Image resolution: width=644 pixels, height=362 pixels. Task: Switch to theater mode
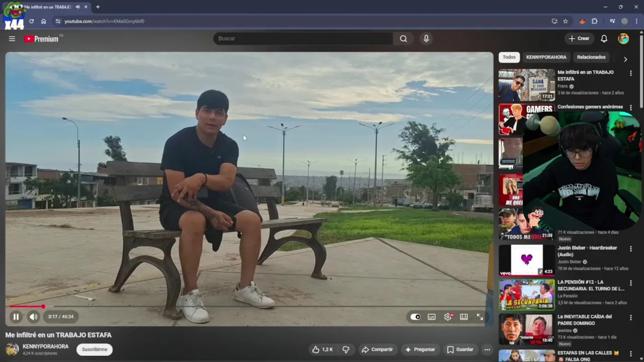(x=464, y=317)
